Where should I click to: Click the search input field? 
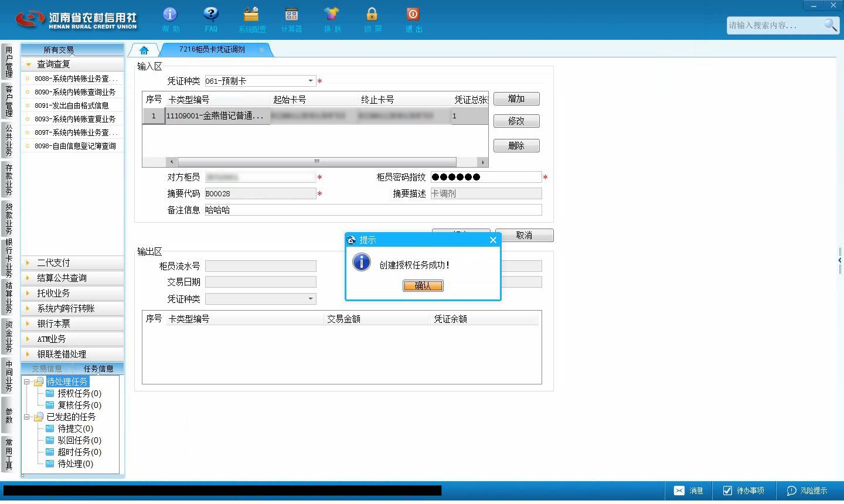(x=775, y=25)
